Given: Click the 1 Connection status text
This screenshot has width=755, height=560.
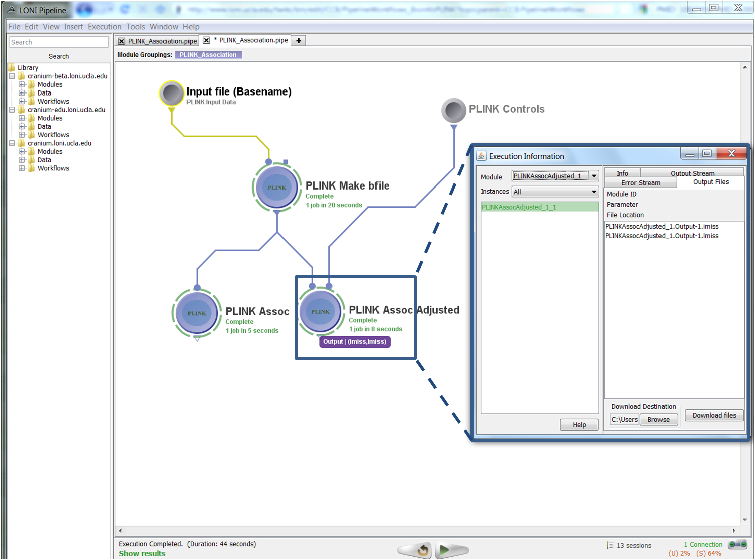Looking at the screenshot, I should [703, 544].
